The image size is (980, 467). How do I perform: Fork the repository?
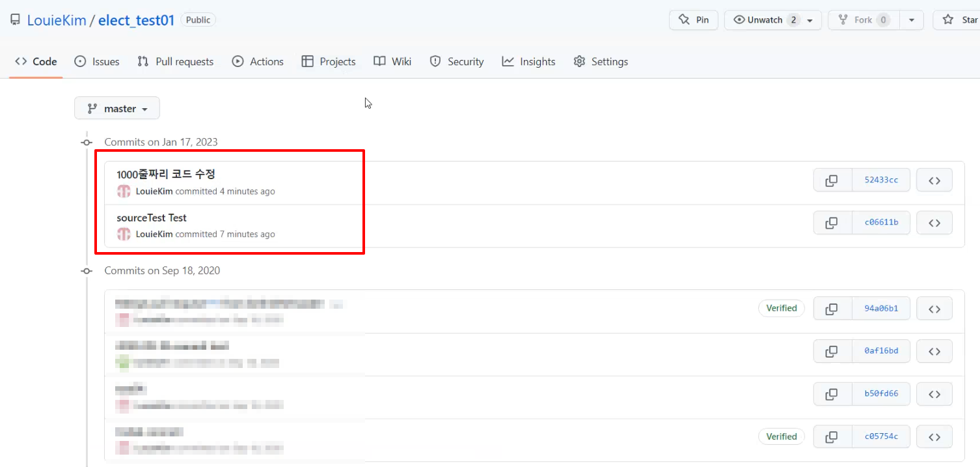[863, 20]
